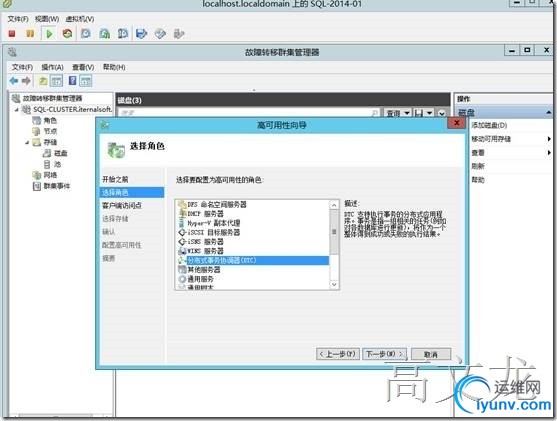Screen dimensions: 557x421
Task: Click role list scrollbar down arrow
Action: 334,285
